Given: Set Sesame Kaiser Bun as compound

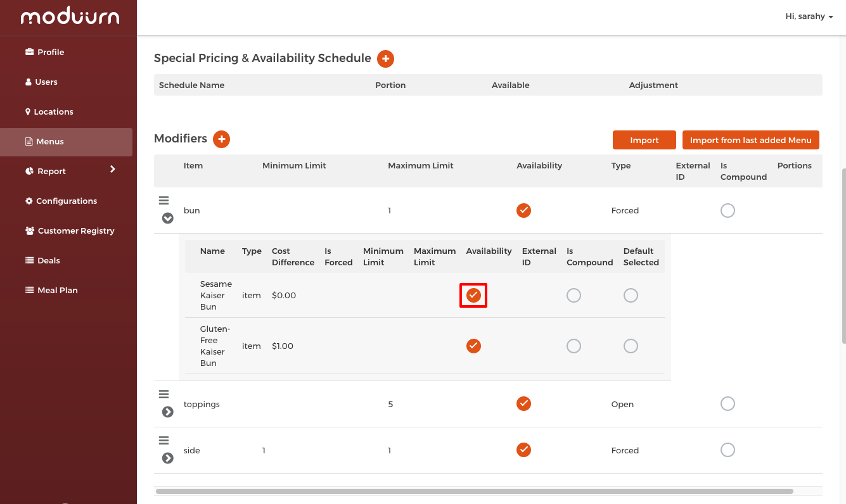Looking at the screenshot, I should click(574, 295).
